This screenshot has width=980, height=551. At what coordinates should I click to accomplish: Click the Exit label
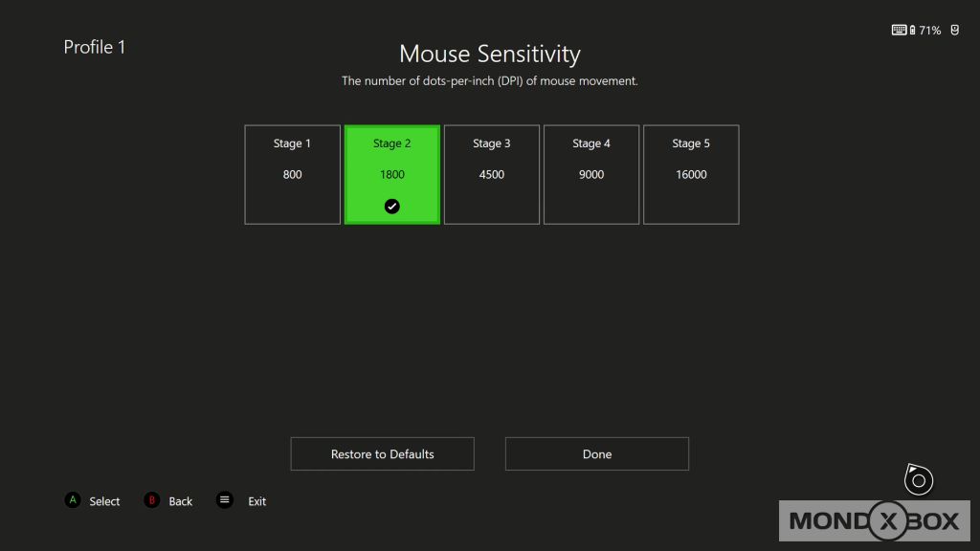point(257,501)
